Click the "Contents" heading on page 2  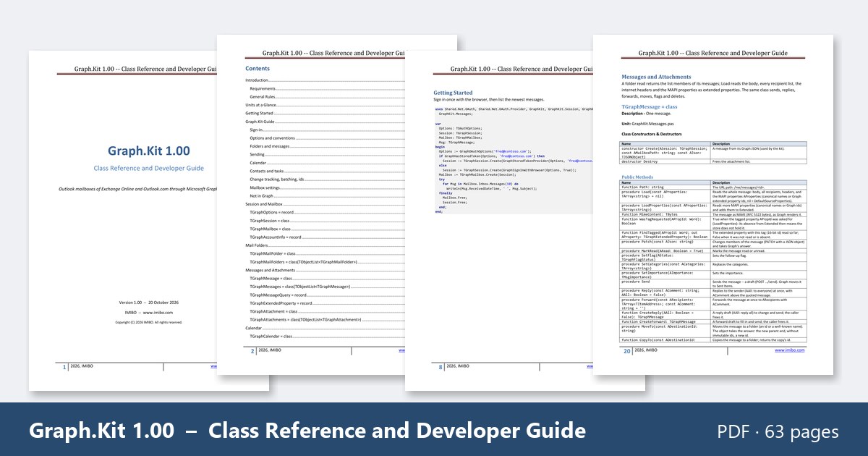258,69
